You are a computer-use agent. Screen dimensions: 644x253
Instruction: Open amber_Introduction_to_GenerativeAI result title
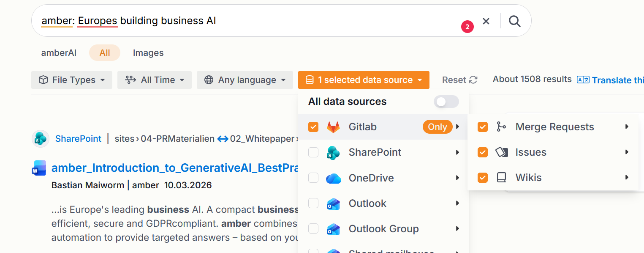tap(175, 168)
